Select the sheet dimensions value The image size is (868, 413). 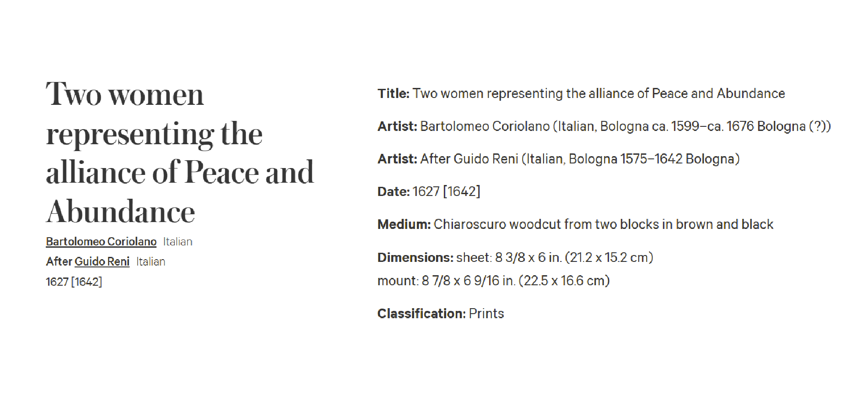point(555,257)
